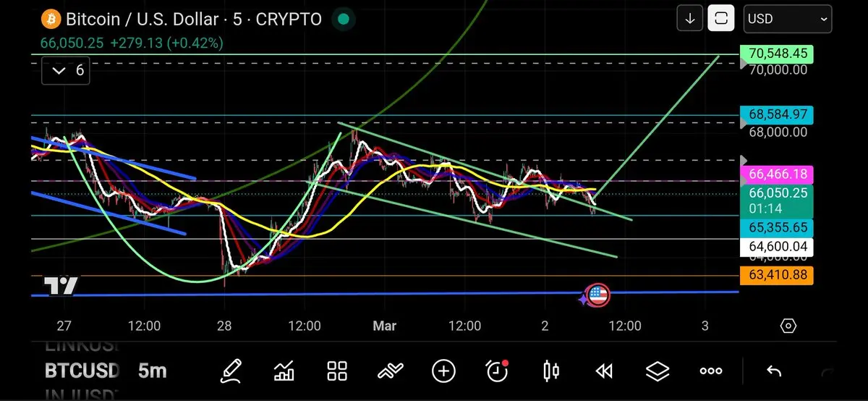Image resolution: width=868 pixels, height=401 pixels.
Task: Click the 27 date label on time axis
Action: 64,326
